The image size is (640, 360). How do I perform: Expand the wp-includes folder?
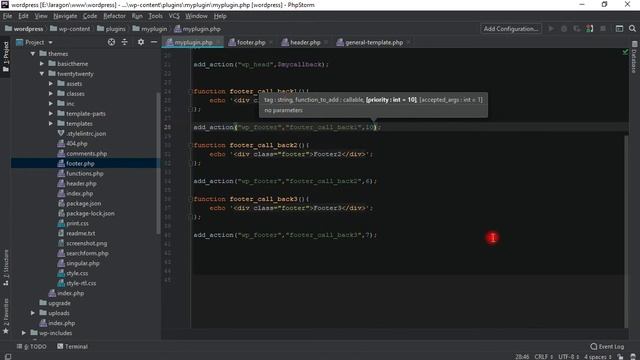point(24,333)
